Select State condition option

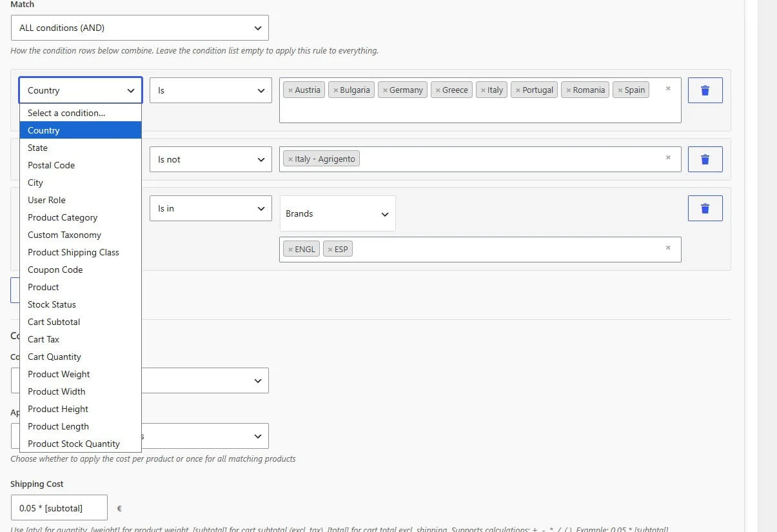point(81,148)
